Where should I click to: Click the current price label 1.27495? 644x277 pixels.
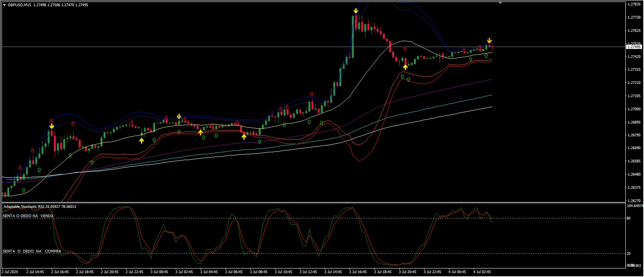pyautogui.click(x=634, y=47)
